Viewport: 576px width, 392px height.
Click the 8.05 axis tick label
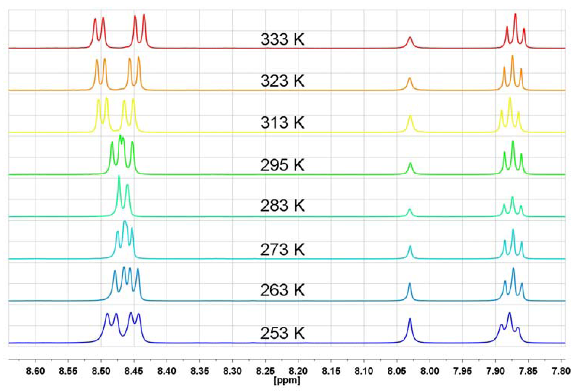click(x=397, y=371)
